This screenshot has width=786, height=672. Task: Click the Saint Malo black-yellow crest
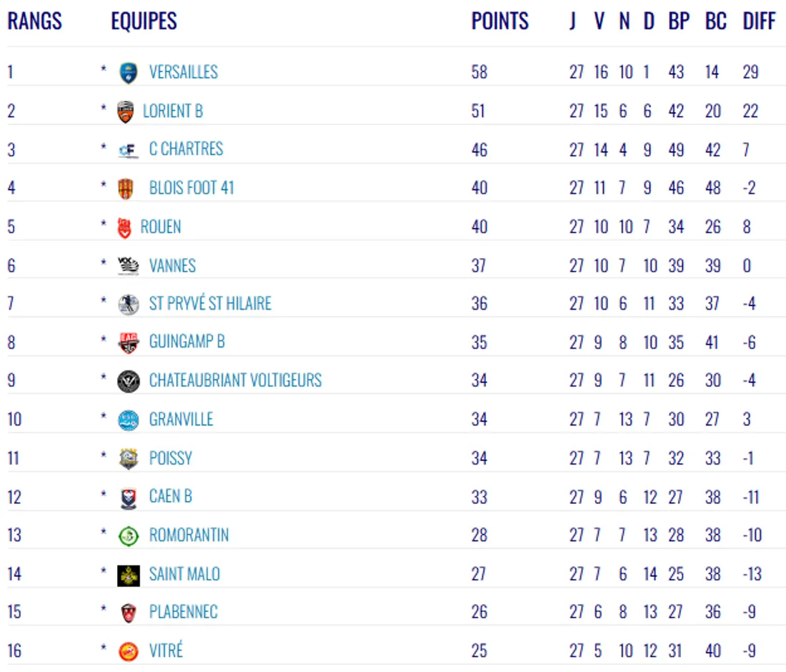(x=129, y=575)
